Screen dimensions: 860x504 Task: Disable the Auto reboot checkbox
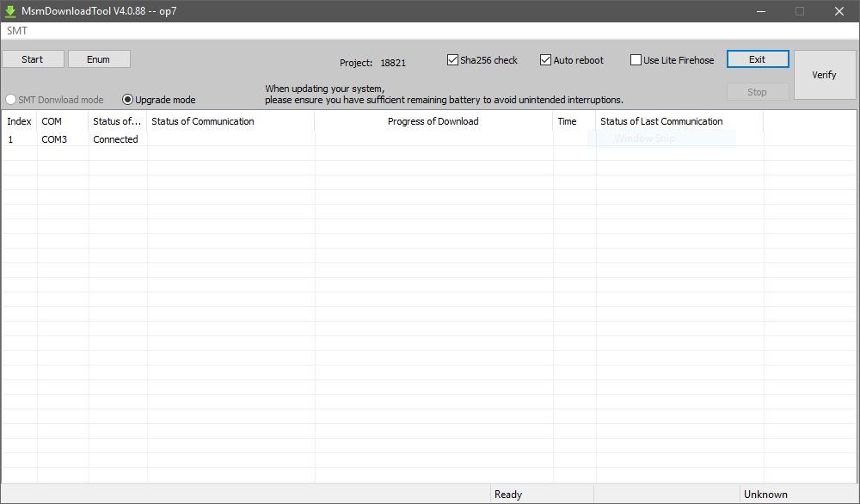click(546, 60)
